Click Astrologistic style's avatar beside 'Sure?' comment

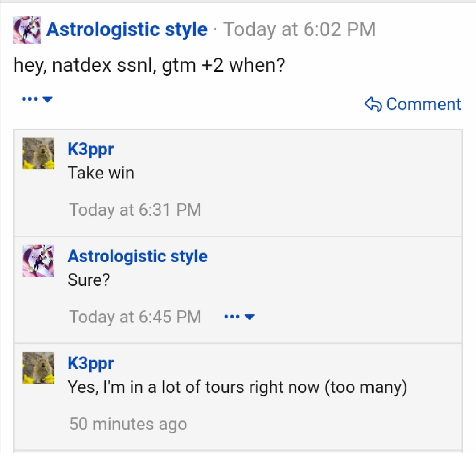click(x=38, y=260)
